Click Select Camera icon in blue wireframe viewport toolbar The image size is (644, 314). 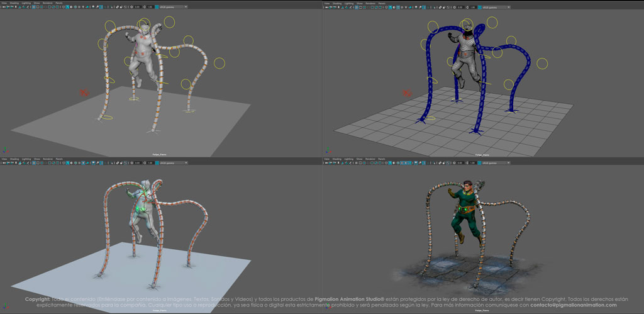(x=327, y=7)
